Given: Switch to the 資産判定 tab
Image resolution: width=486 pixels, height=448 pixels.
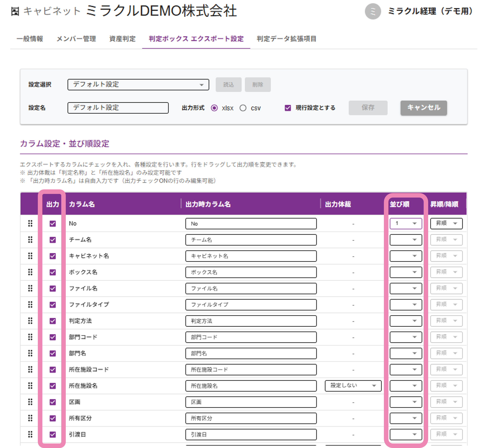Looking at the screenshot, I should coord(122,39).
